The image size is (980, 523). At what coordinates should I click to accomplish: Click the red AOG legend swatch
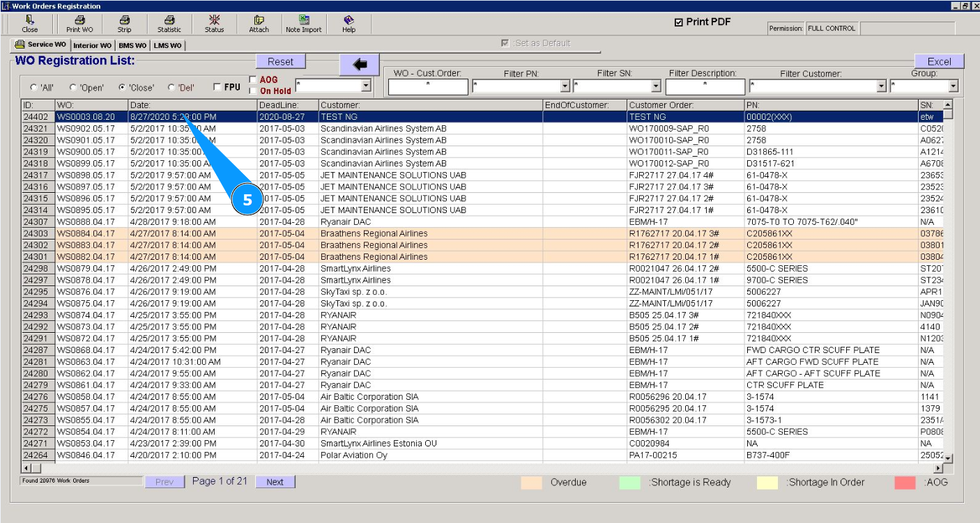[x=905, y=483]
